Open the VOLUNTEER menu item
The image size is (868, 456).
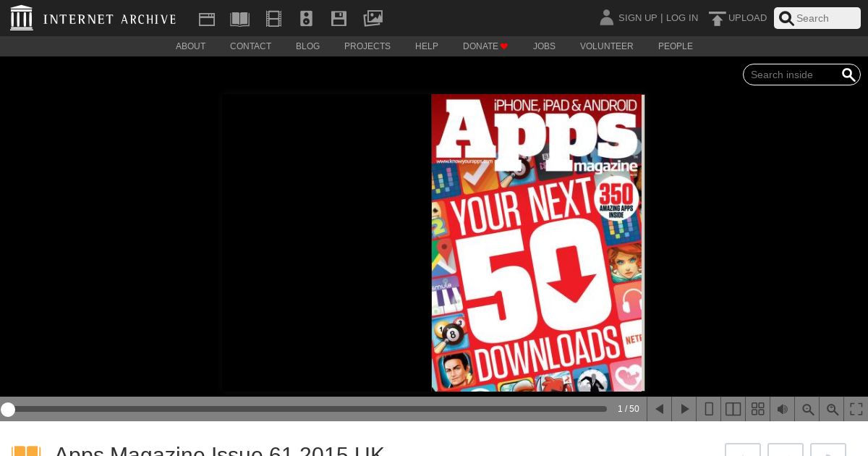606,46
